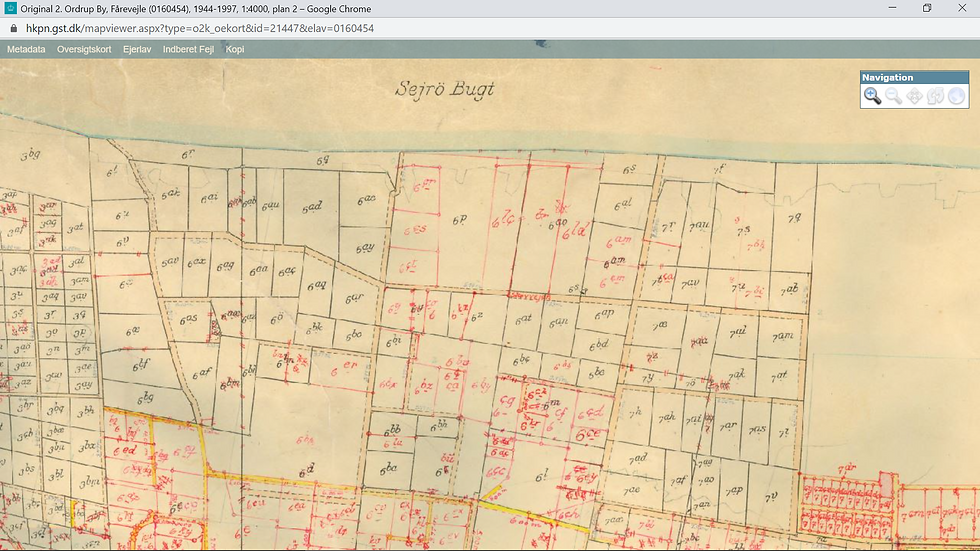The image size is (980, 551).
Task: Click the globe full-extent icon
Action: point(956,96)
